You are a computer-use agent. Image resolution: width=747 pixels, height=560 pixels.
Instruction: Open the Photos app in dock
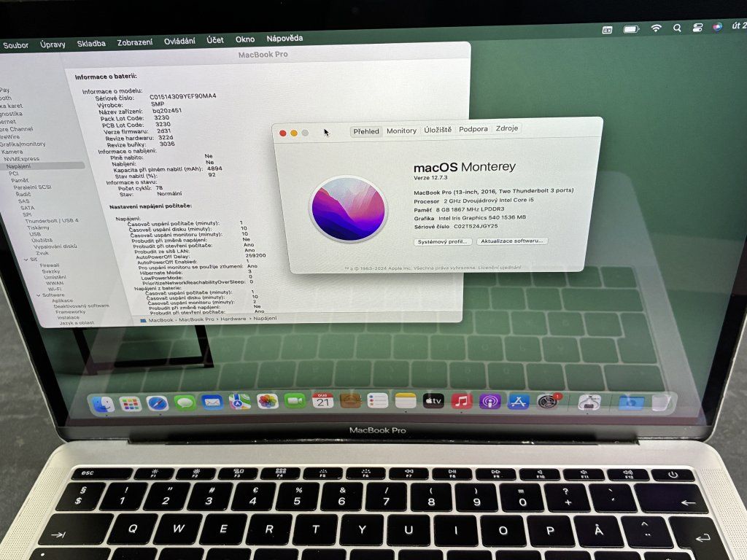point(268,401)
